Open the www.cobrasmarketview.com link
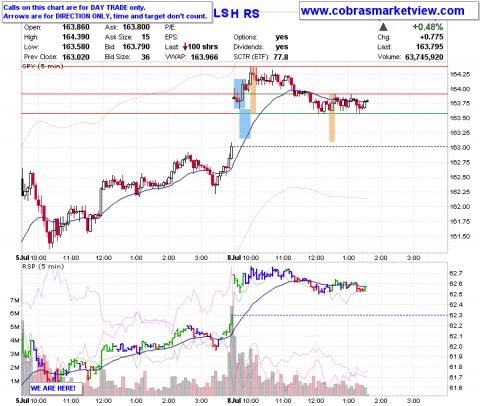This screenshot has height=406, width=480. click(x=383, y=11)
